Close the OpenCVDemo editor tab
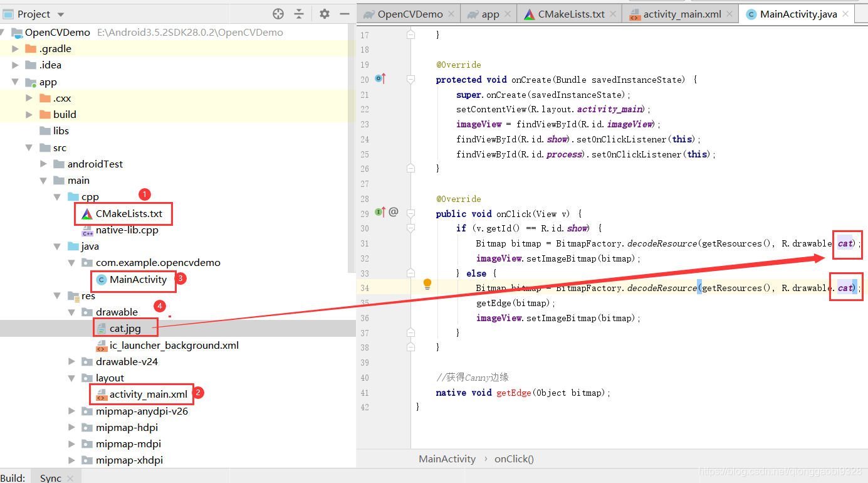This screenshot has height=483, width=868. [452, 14]
